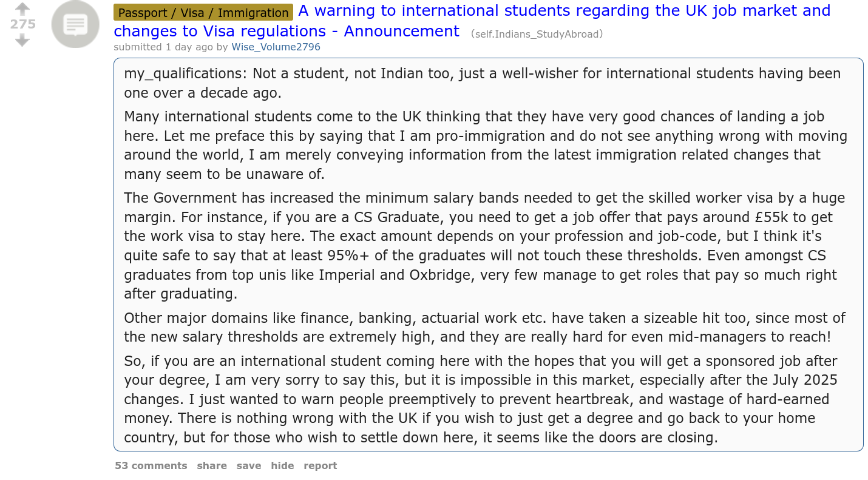Upvote the UK job market post
The height and width of the screenshot is (480, 868).
coord(22,9)
